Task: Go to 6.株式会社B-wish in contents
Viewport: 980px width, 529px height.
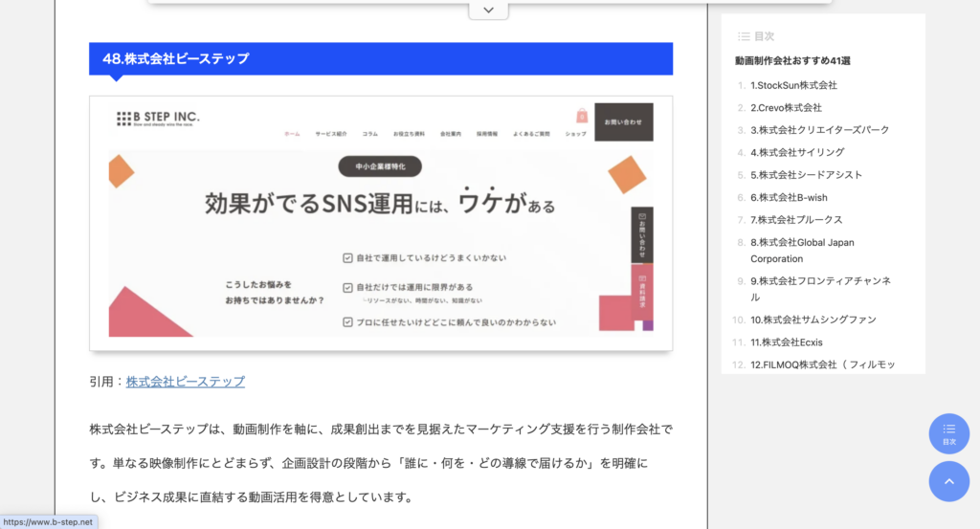Action: click(x=789, y=197)
